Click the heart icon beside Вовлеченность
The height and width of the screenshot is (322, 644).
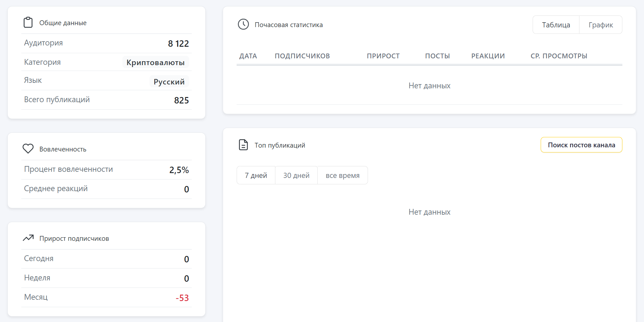pyautogui.click(x=28, y=149)
